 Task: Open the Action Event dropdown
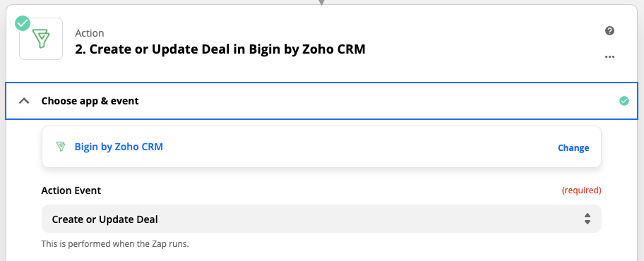pyautogui.click(x=321, y=219)
